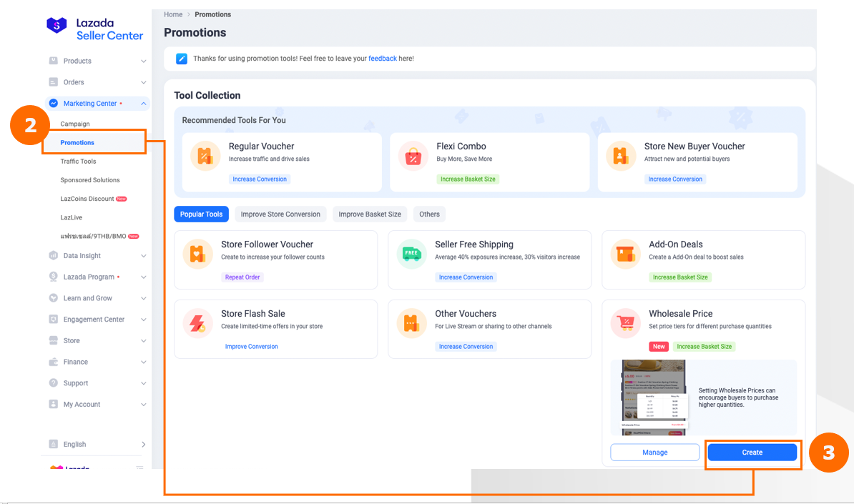Screen dimensions: 854x504
Task: Expand the Products menu chevron
Action: click(x=143, y=61)
